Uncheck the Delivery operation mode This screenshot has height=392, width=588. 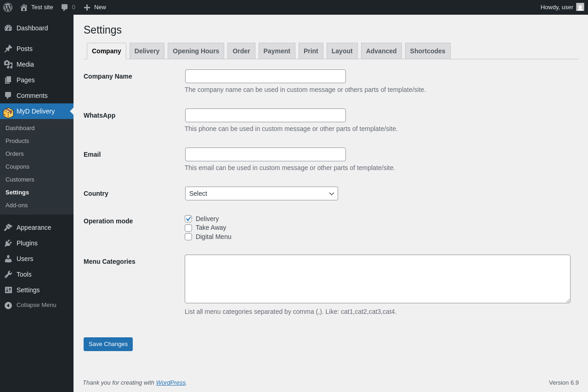tap(188, 219)
